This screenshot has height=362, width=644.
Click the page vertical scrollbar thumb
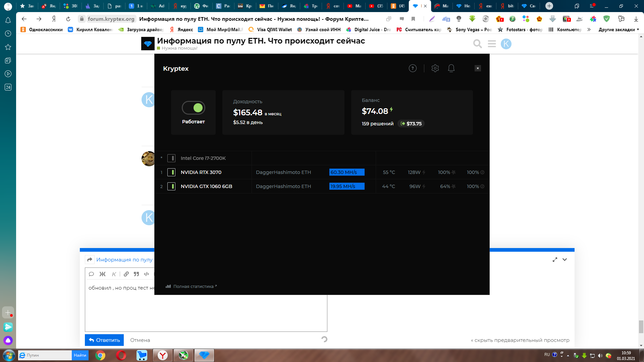coord(641,327)
